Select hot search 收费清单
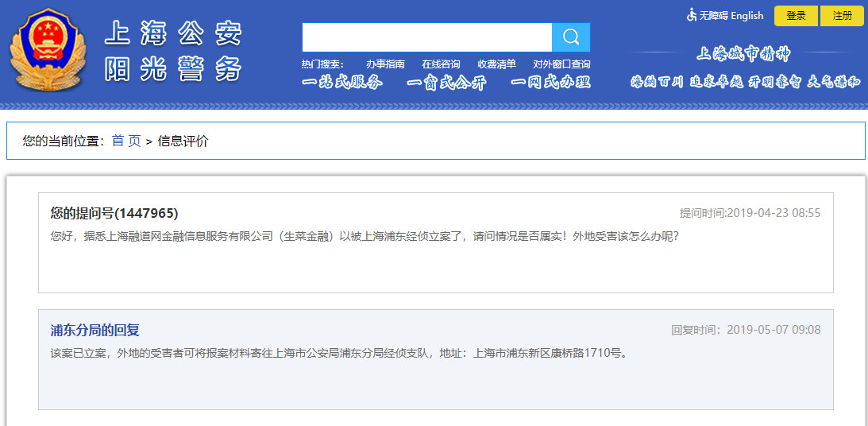868x426 pixels. click(496, 64)
